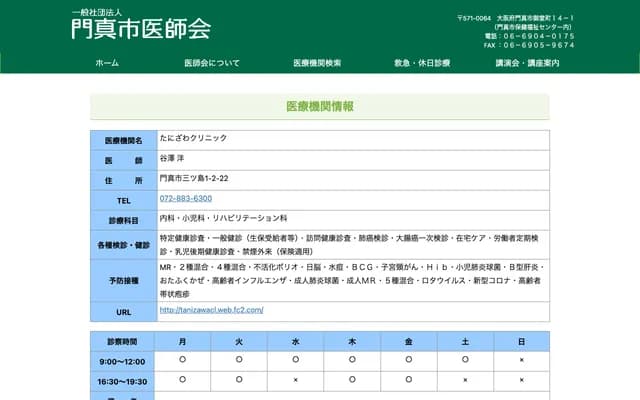Click the 予防接種 label cell
The image size is (640, 400).
(124, 280)
